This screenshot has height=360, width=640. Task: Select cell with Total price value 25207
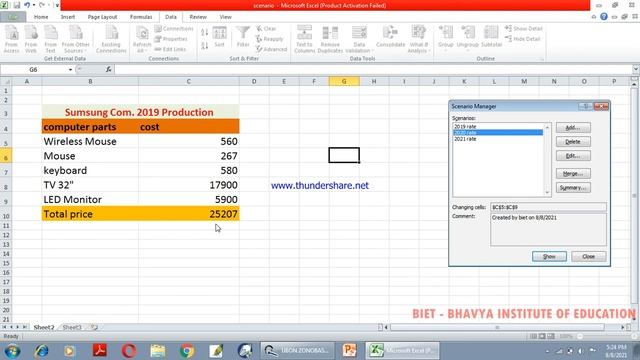pos(189,214)
